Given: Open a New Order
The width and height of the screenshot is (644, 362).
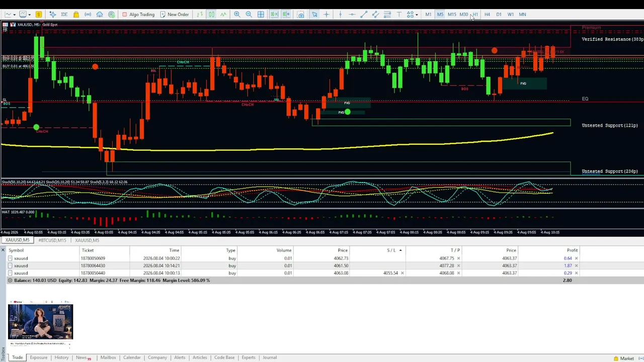Looking at the screenshot, I should coord(174,15).
